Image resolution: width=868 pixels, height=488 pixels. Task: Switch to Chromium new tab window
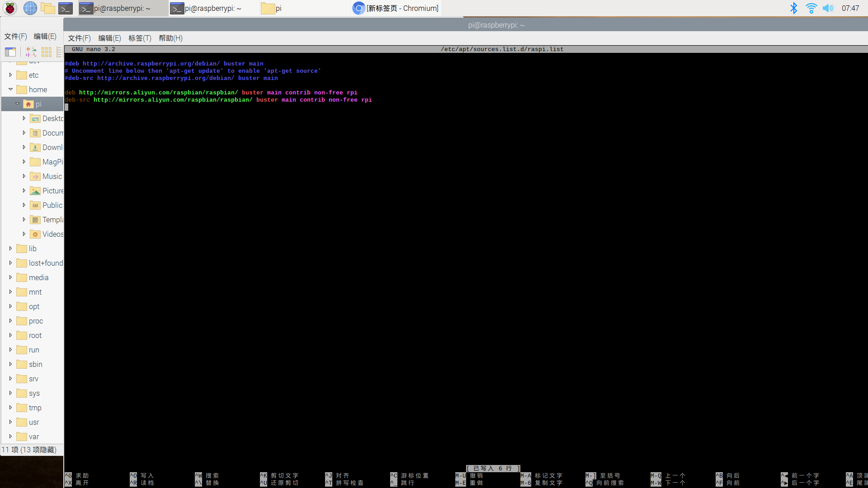click(x=396, y=8)
